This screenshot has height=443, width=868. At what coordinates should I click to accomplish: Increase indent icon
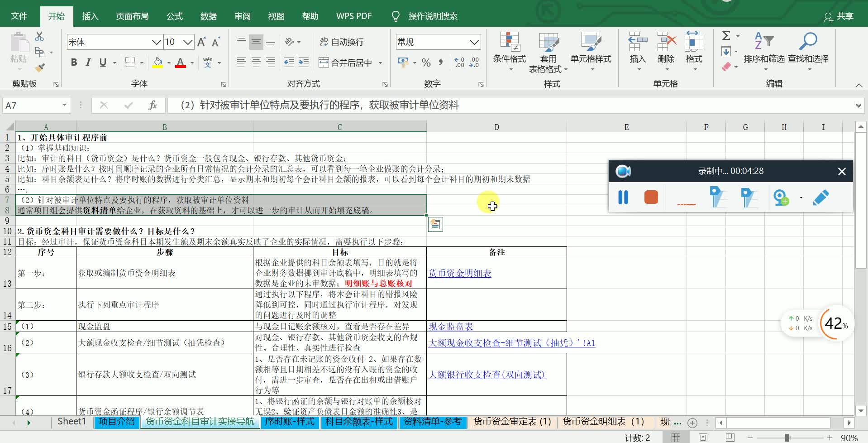tap(304, 63)
